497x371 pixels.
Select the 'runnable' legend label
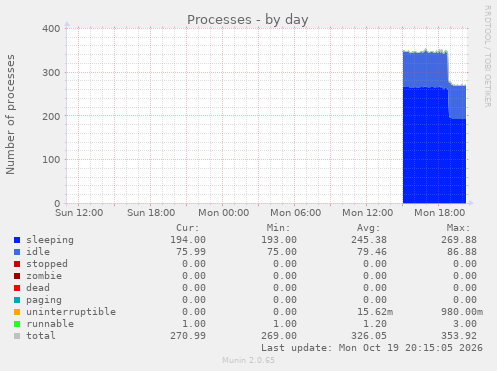pos(50,324)
